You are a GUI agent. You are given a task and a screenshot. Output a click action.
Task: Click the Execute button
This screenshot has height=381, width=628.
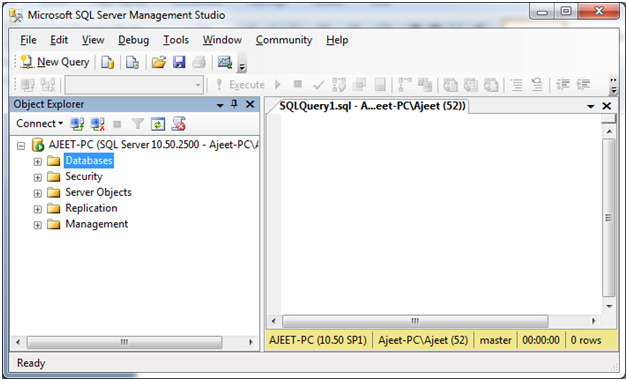[x=240, y=85]
